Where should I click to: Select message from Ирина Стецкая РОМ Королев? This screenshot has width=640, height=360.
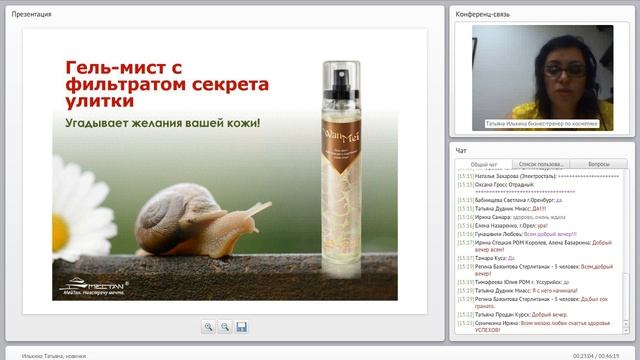coord(535,246)
